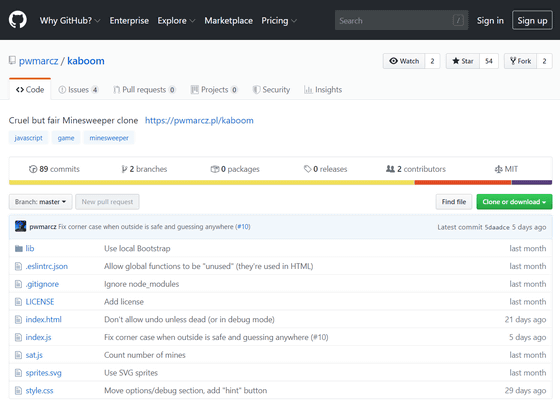This screenshot has height=407, width=560.
Task: Open the style.css file
Action: pyautogui.click(x=39, y=391)
